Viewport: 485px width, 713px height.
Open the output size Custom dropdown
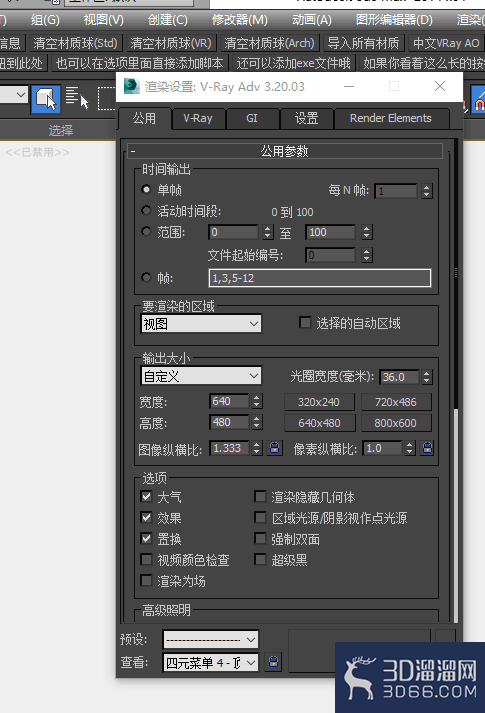click(x=201, y=376)
